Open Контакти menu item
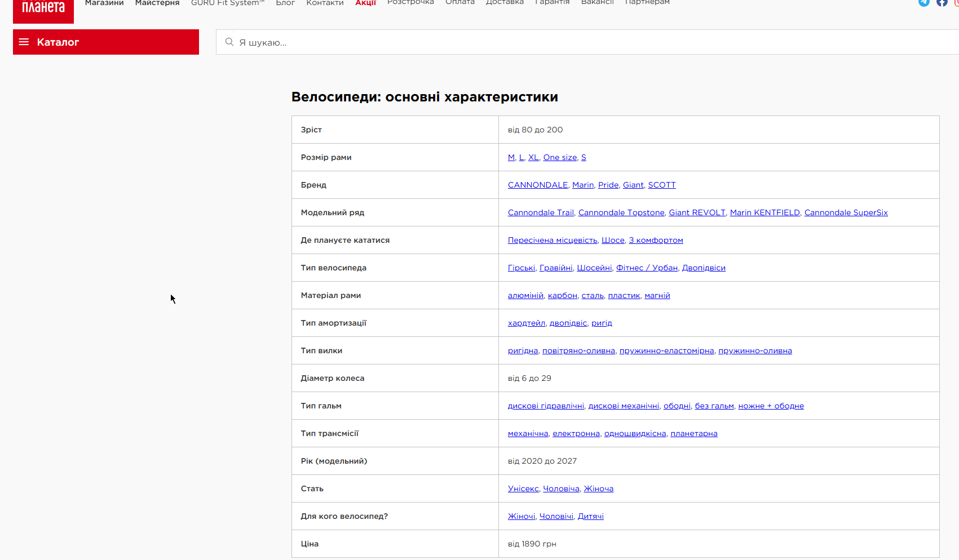 [325, 3]
